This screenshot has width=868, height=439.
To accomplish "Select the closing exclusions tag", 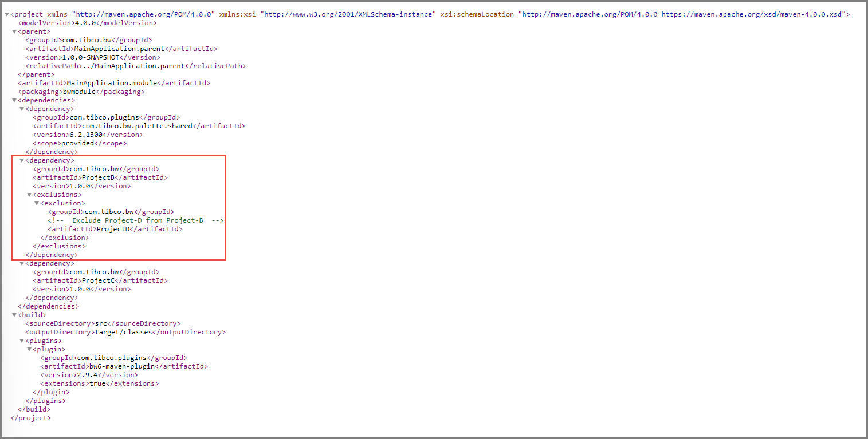I will pyautogui.click(x=60, y=246).
